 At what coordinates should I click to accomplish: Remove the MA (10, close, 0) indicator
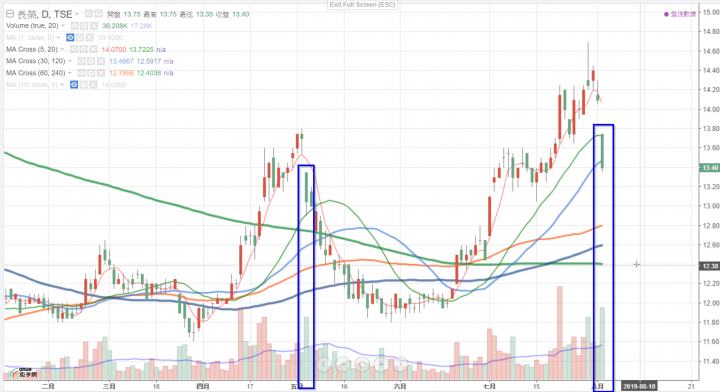pyautogui.click(x=93, y=84)
